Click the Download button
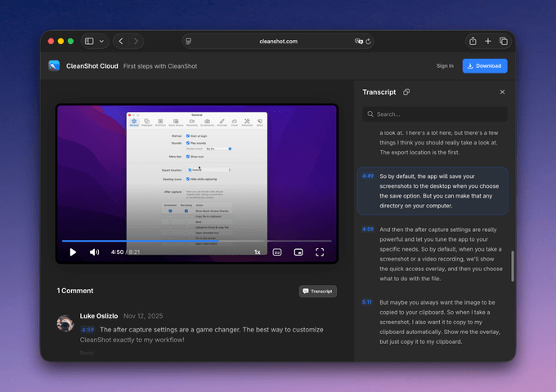Screen dimensions: 556x392 coord(485,66)
